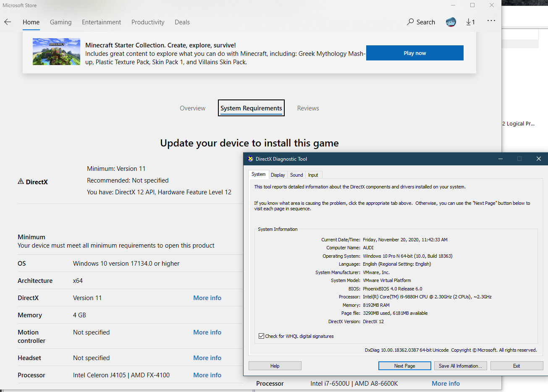This screenshot has width=548, height=392.
Task: Open More info for i7-6500U processor
Action: point(446,384)
